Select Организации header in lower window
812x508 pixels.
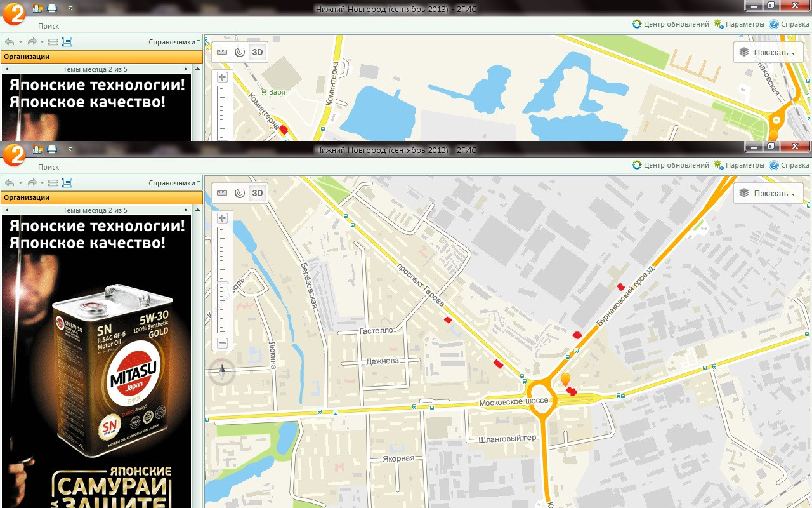[101, 197]
